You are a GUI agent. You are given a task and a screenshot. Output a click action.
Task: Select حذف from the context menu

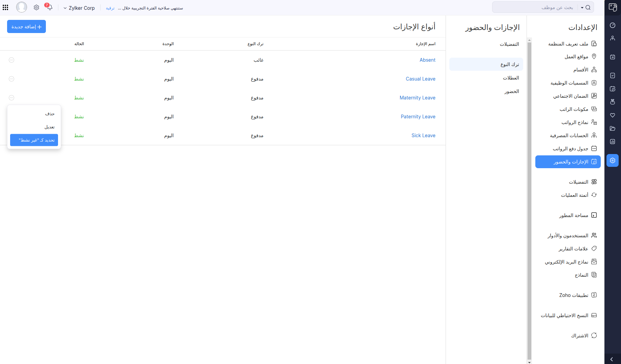[50, 114]
